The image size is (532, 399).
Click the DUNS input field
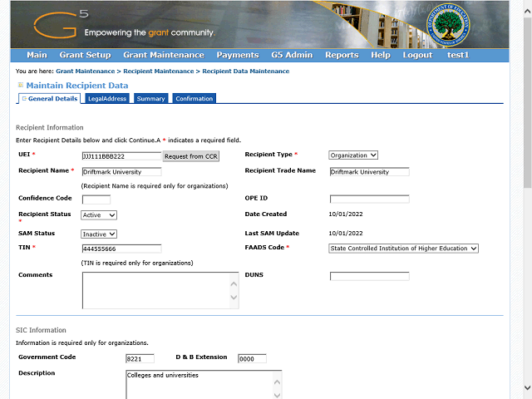pos(369,276)
